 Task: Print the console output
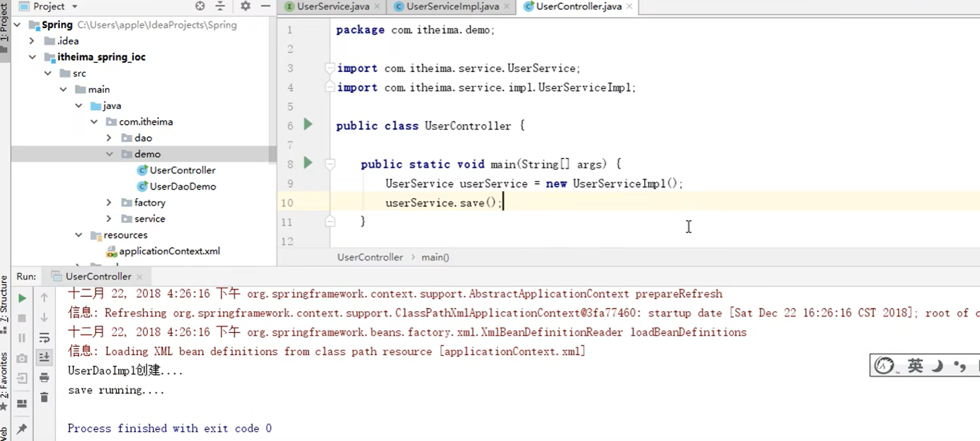pyautogui.click(x=44, y=378)
